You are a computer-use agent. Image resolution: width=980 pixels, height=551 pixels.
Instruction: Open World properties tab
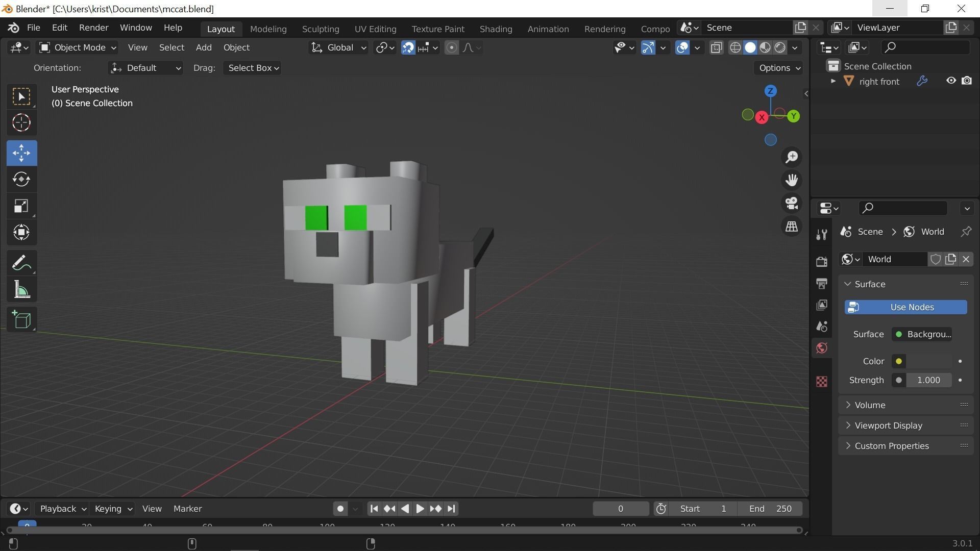click(821, 348)
